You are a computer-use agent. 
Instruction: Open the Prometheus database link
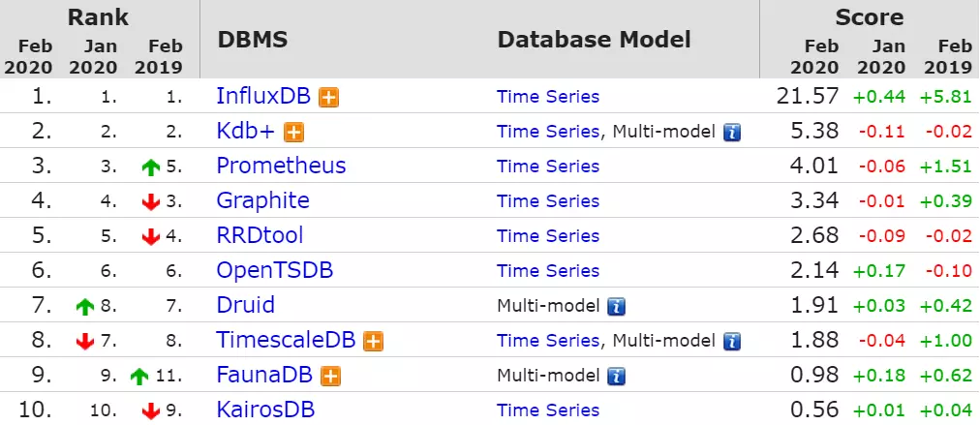281,166
